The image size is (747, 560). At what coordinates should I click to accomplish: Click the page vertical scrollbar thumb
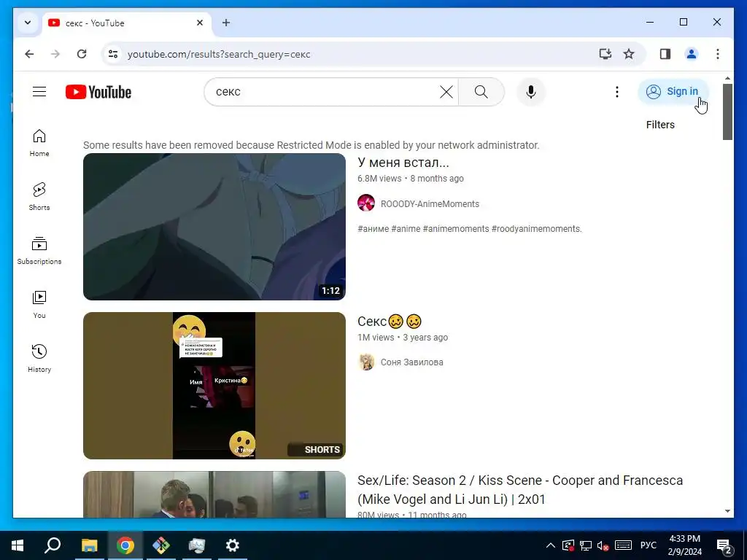tap(727, 112)
